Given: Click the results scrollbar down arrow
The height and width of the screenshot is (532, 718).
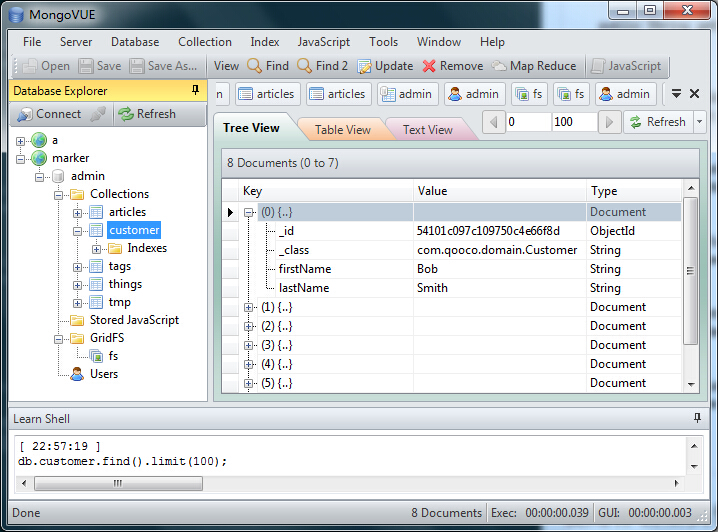Looking at the screenshot, I should [691, 385].
